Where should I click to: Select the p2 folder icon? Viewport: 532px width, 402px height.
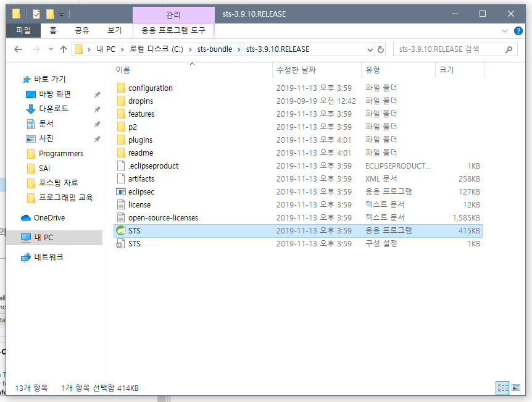(x=121, y=127)
